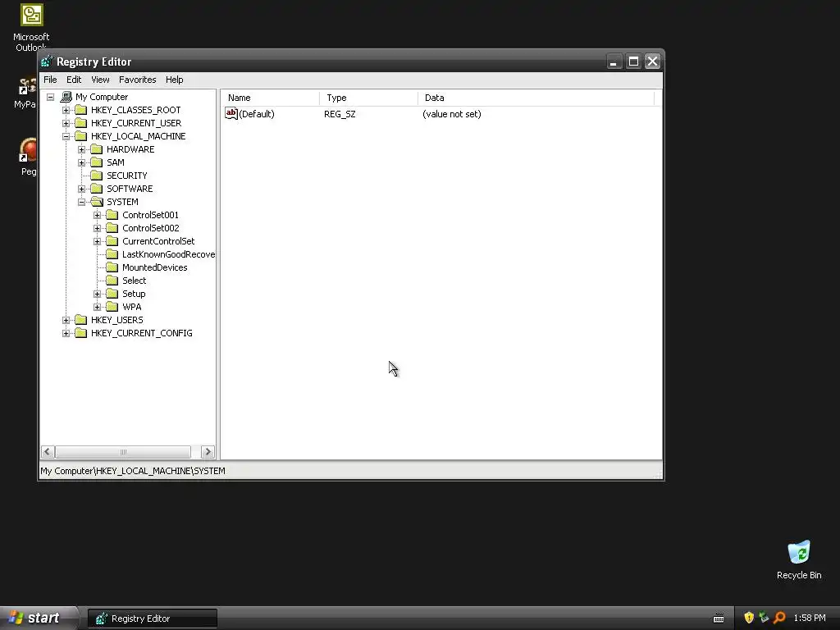Expand the HKEY_CLASSES_ROOT key
Image resolution: width=840 pixels, height=630 pixels.
[x=66, y=110]
